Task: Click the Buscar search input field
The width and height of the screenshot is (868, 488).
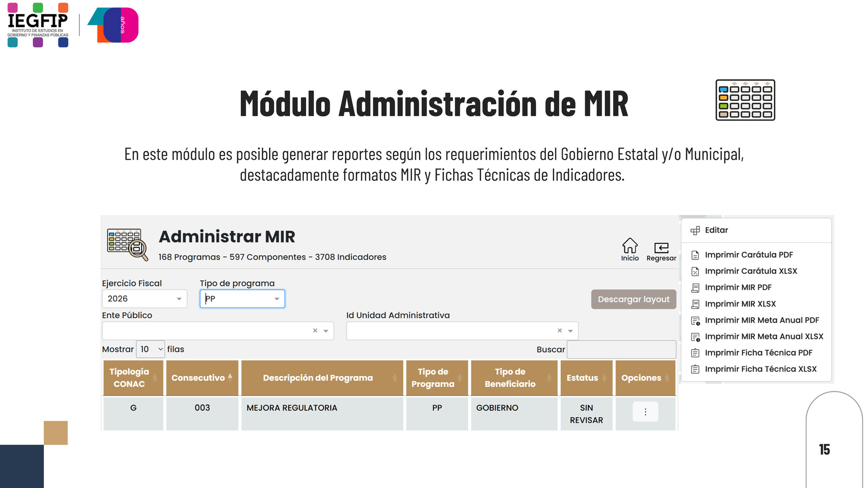Action: click(621, 349)
